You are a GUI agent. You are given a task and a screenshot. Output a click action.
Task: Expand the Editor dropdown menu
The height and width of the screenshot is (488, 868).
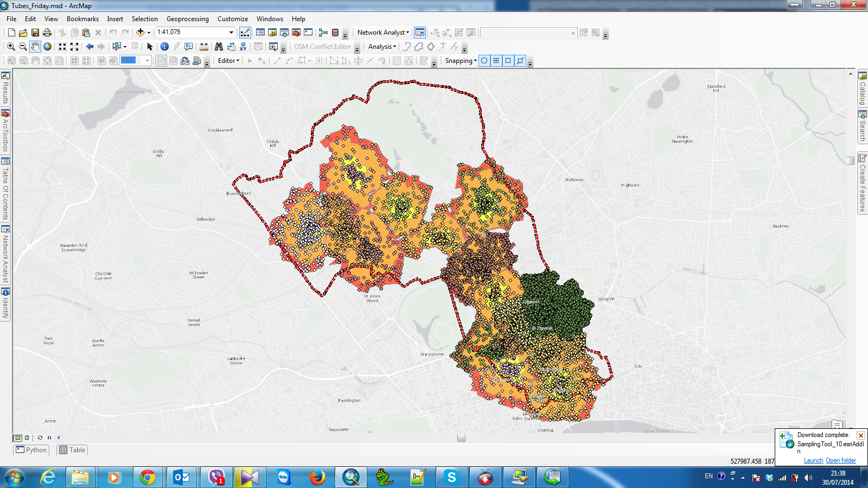coord(228,61)
